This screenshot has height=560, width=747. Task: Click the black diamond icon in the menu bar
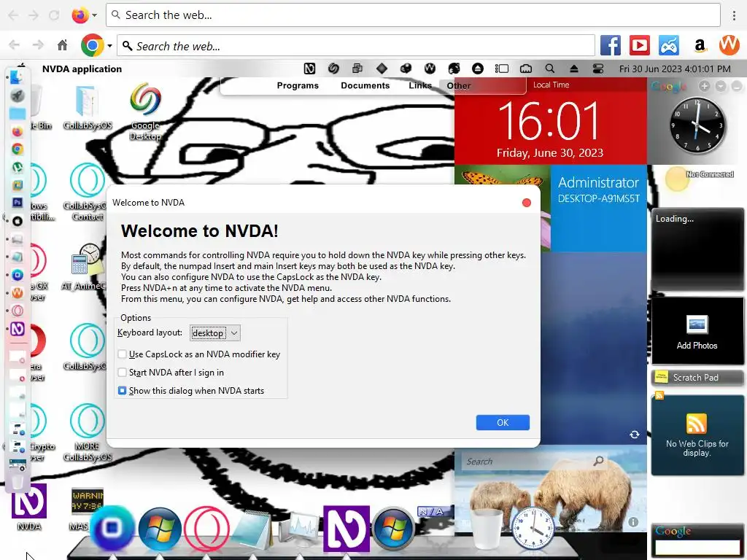click(x=382, y=69)
